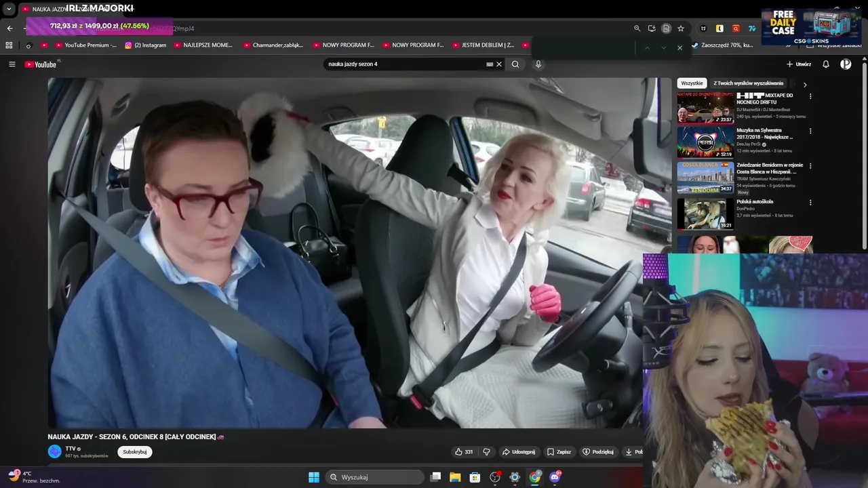Open the browser tab search dropdown
The width and height of the screenshot is (868, 488).
[x=9, y=9]
